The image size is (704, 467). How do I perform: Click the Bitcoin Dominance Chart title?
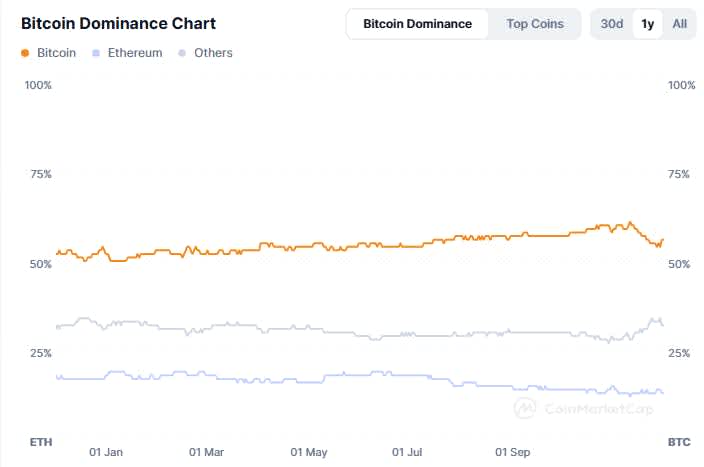point(118,23)
